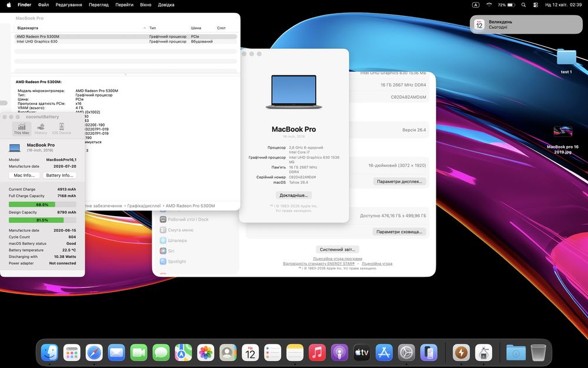The width and height of the screenshot is (588, 368).
Task: Open Finder from the Dock
Action: pyautogui.click(x=49, y=353)
